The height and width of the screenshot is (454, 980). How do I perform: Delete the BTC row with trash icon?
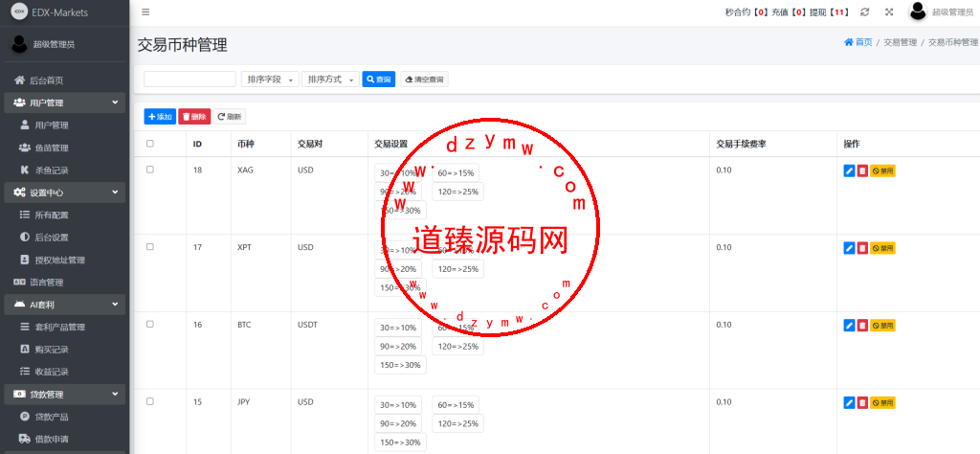[x=862, y=326]
